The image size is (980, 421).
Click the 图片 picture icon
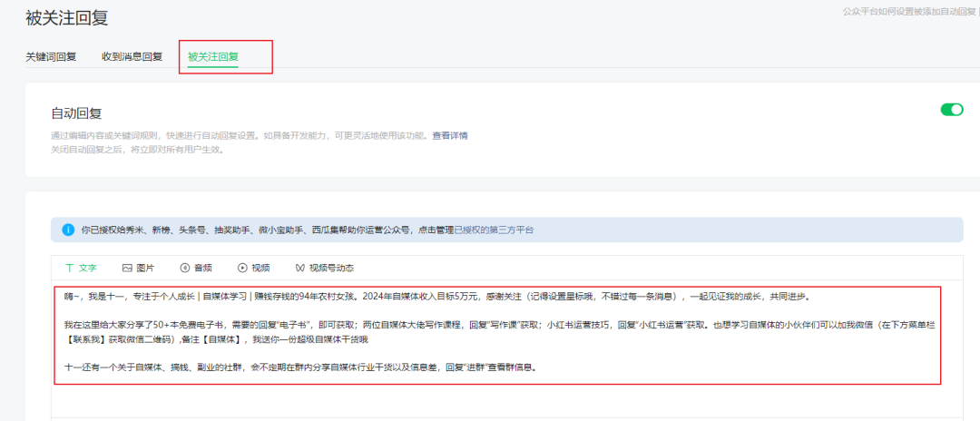(127, 268)
